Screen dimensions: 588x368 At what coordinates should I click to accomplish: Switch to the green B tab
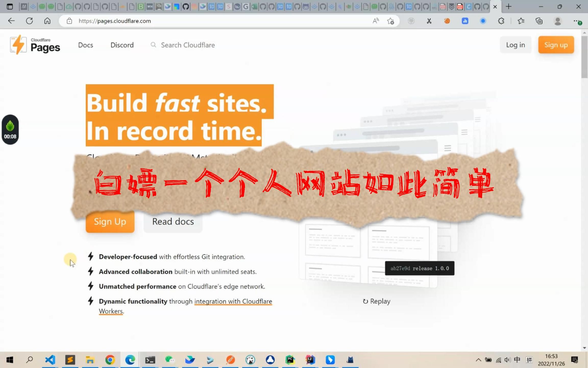click(141, 7)
